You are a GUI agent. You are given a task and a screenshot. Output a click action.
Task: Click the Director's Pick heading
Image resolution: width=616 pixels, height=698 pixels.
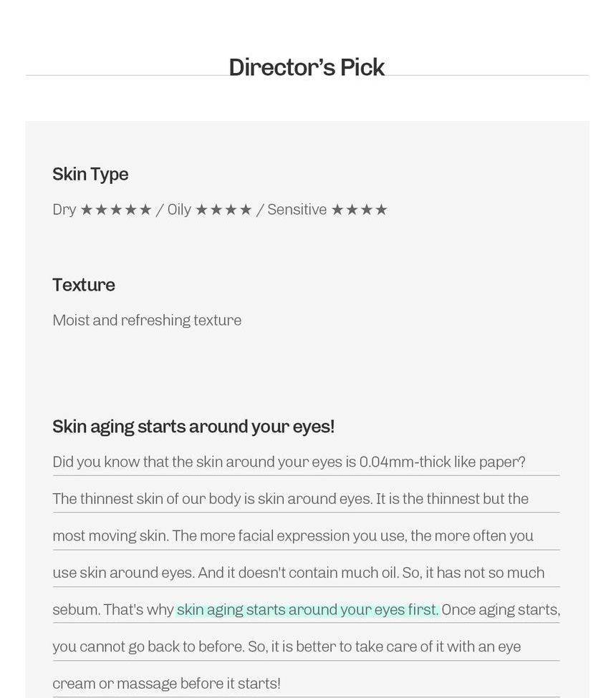pyautogui.click(x=307, y=67)
